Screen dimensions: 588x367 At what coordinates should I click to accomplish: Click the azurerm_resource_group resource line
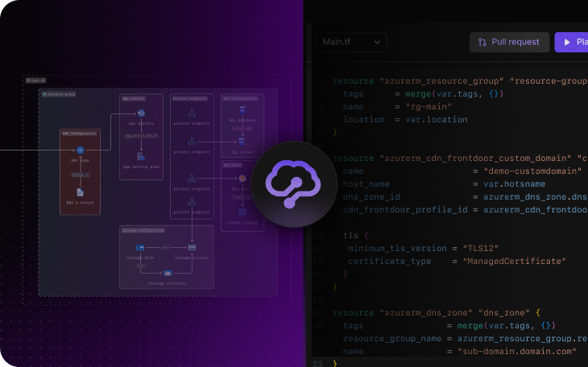(460, 81)
